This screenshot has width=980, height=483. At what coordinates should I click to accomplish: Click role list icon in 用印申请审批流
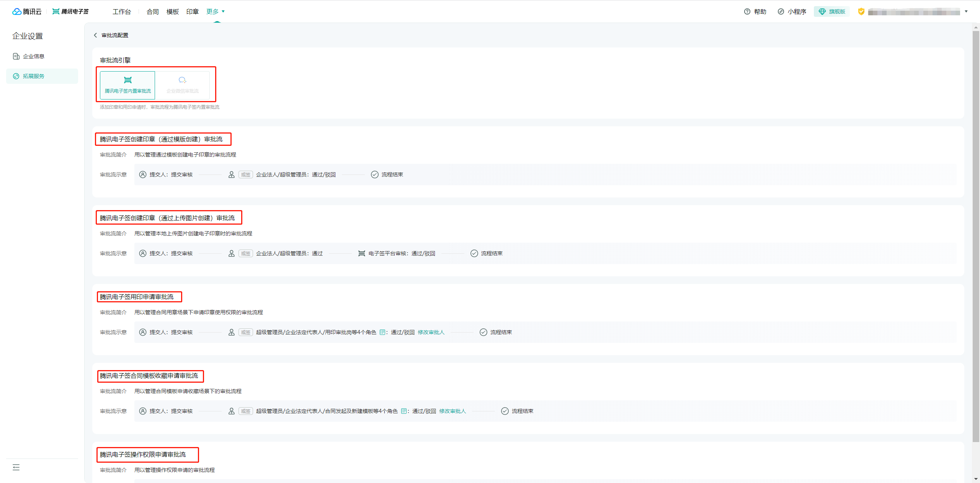[x=382, y=332]
